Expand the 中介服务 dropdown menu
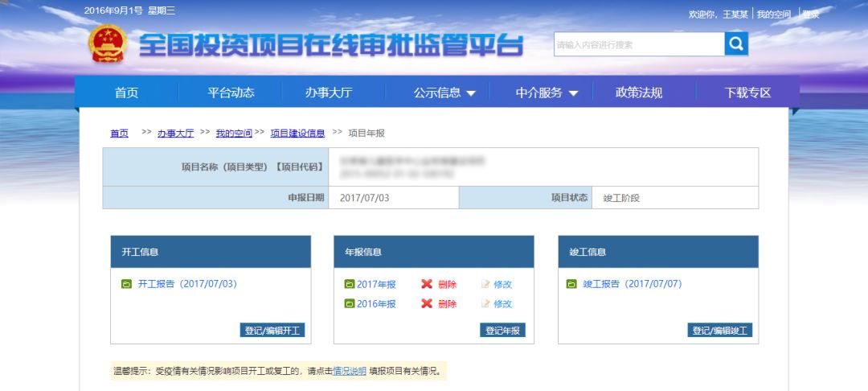The image size is (868, 391). point(547,93)
